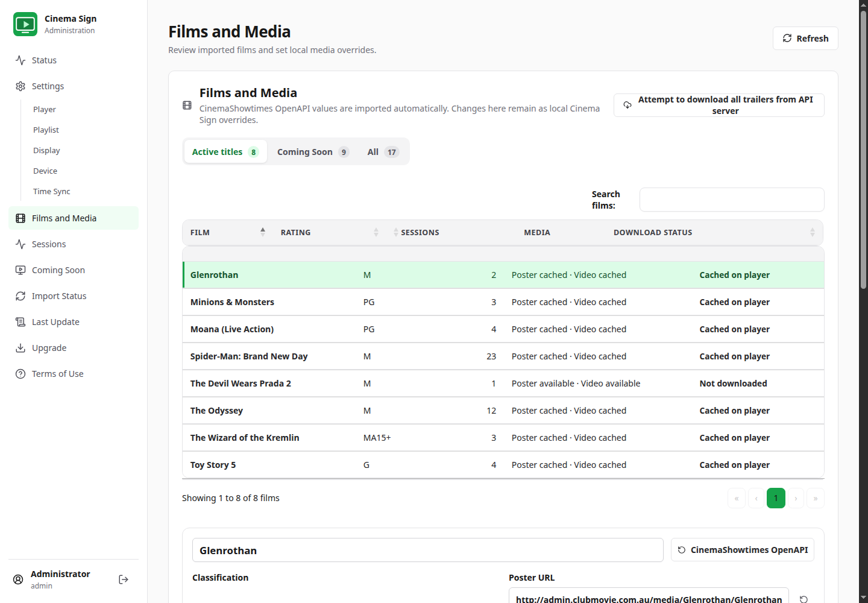
Task: Click the CinemaShowtimes OpenAPI reset button
Action: click(x=743, y=550)
